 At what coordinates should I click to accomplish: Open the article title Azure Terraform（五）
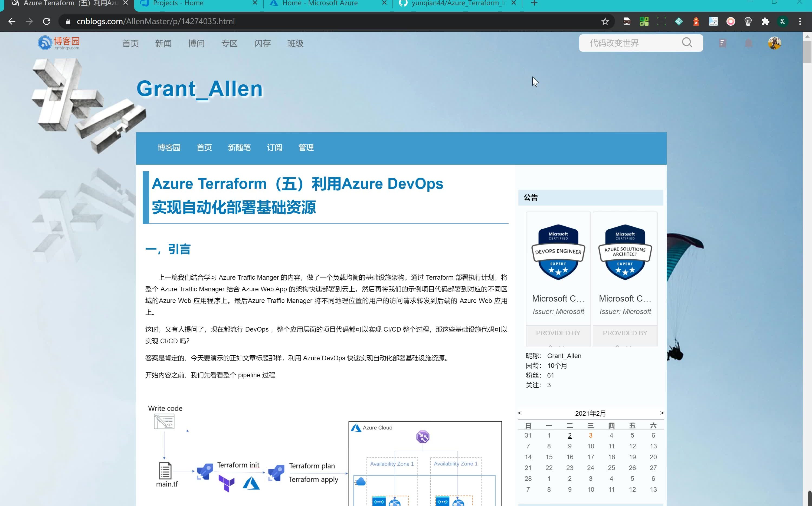pos(297,196)
